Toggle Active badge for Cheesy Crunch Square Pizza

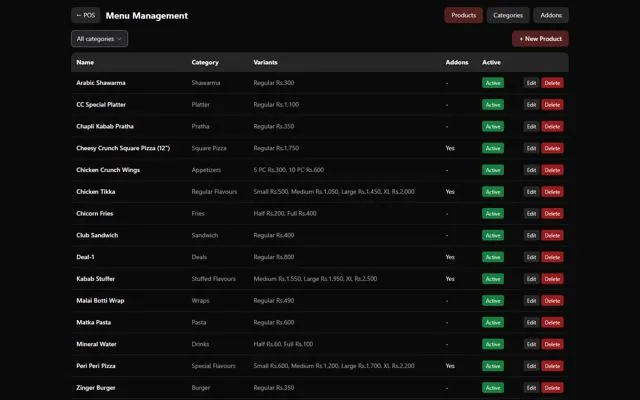tap(493, 148)
